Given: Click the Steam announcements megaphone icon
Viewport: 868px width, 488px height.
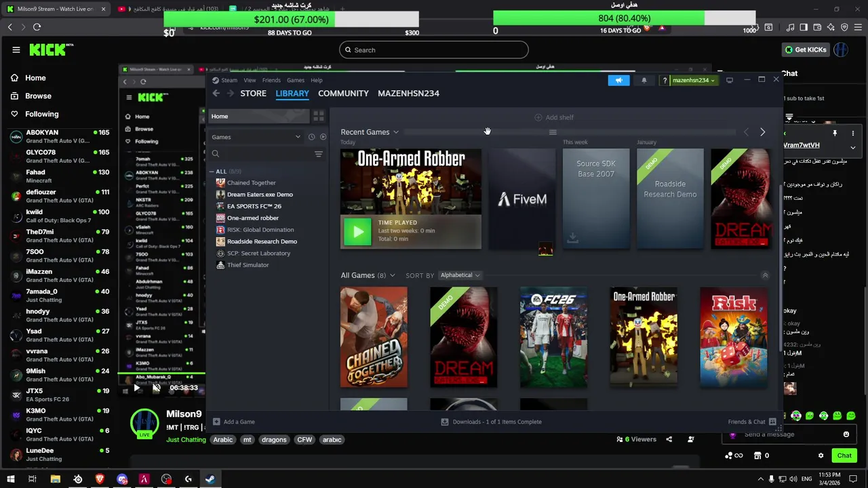Looking at the screenshot, I should [x=618, y=80].
